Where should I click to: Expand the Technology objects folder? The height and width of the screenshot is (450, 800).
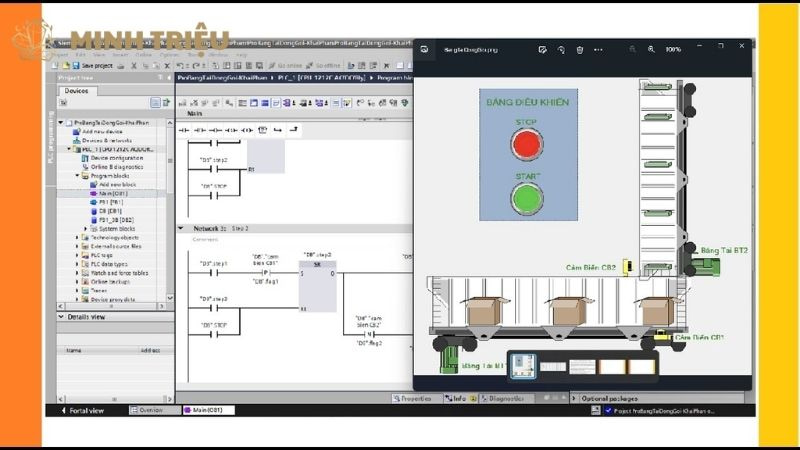(x=77, y=237)
